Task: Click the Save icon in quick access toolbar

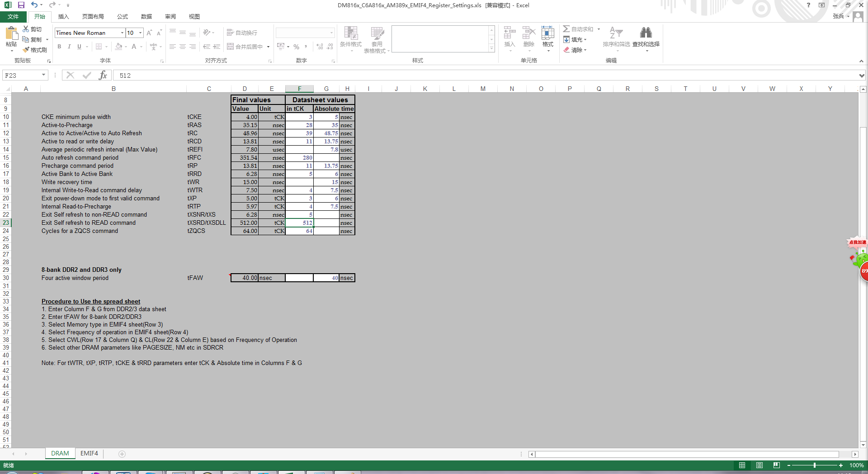Action: [x=21, y=5]
